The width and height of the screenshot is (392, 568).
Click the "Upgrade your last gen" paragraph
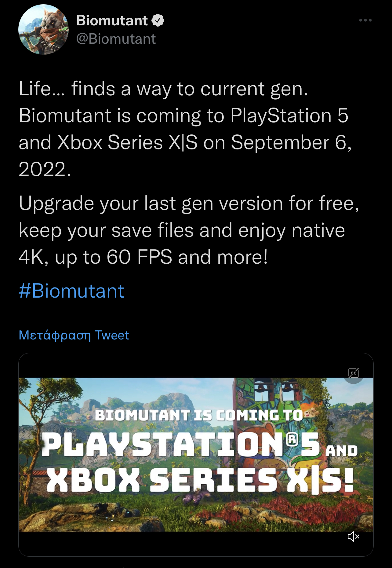pos(183,230)
